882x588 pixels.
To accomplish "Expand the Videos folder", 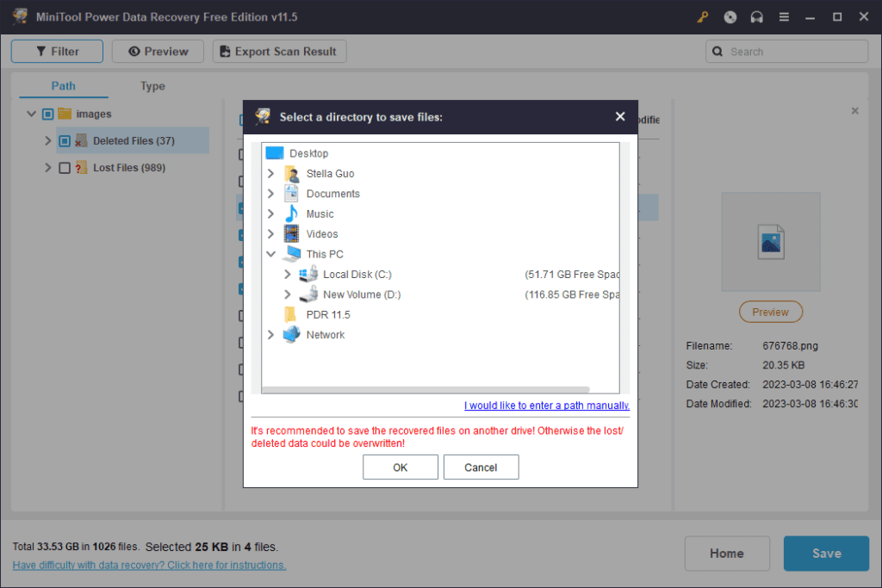I will pyautogui.click(x=270, y=234).
